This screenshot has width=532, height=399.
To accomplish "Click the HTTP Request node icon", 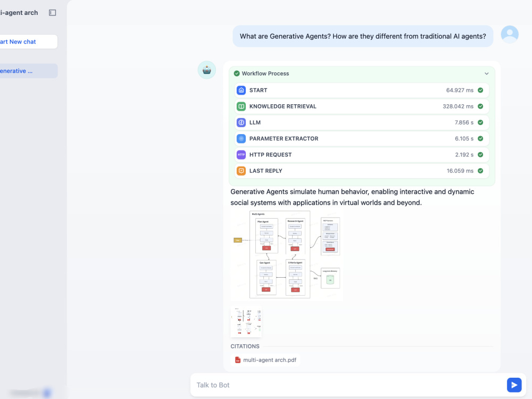I will tap(241, 155).
